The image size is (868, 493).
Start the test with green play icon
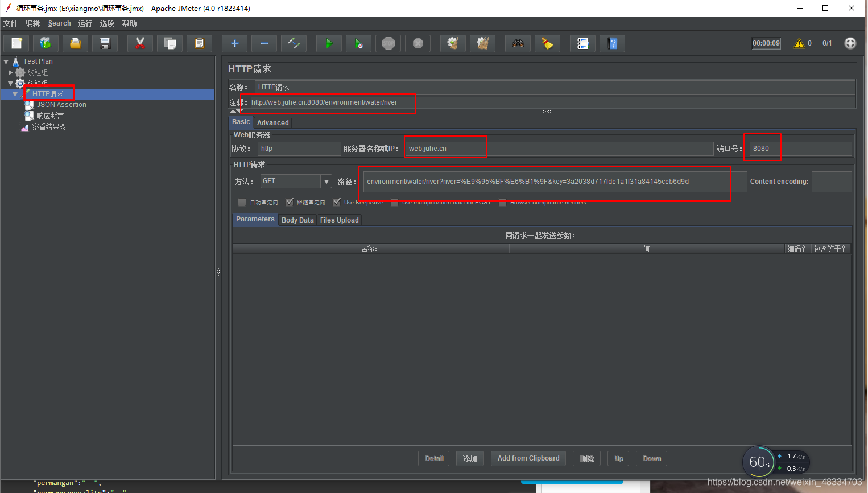tap(329, 43)
